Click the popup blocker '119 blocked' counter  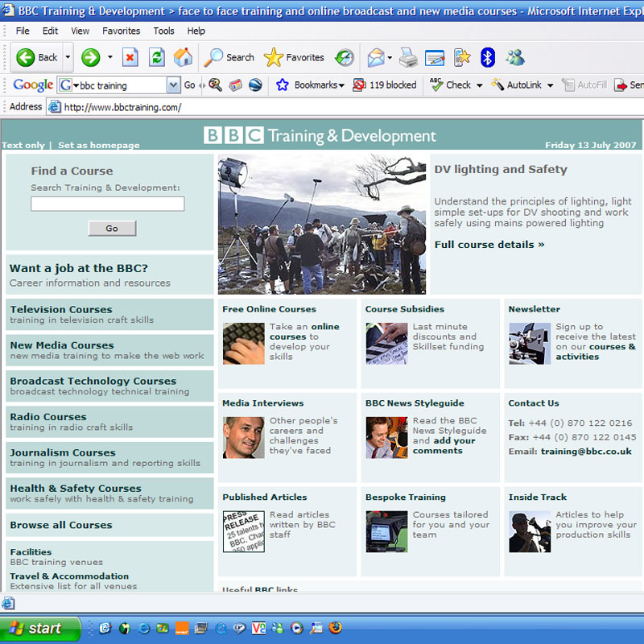[386, 85]
